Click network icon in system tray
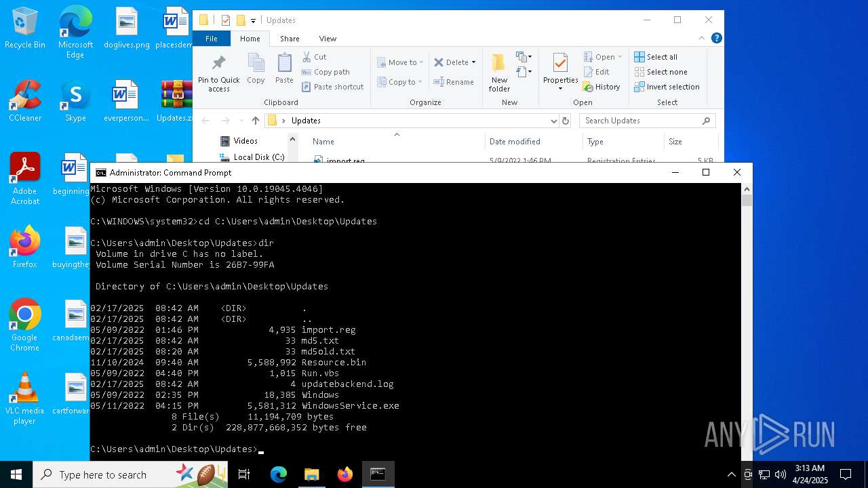The image size is (868, 488). [x=764, y=474]
